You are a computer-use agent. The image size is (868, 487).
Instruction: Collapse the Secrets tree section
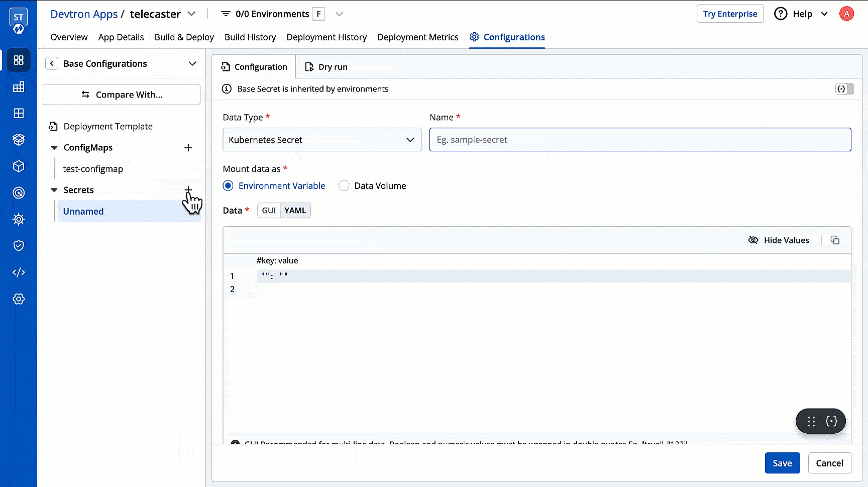[54, 190]
